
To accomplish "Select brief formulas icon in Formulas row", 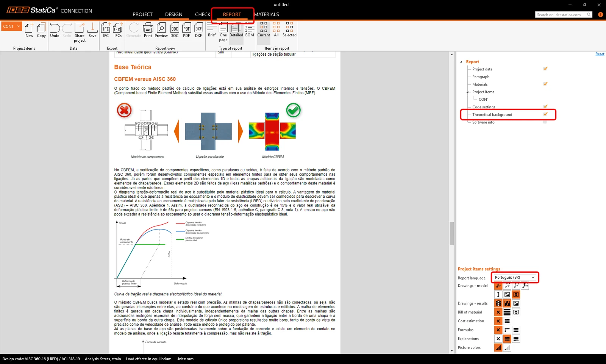I will [507, 330].
